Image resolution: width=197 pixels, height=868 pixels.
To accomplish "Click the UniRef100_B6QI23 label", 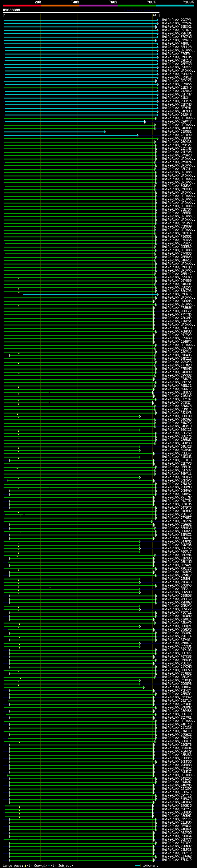I will coord(176,430).
